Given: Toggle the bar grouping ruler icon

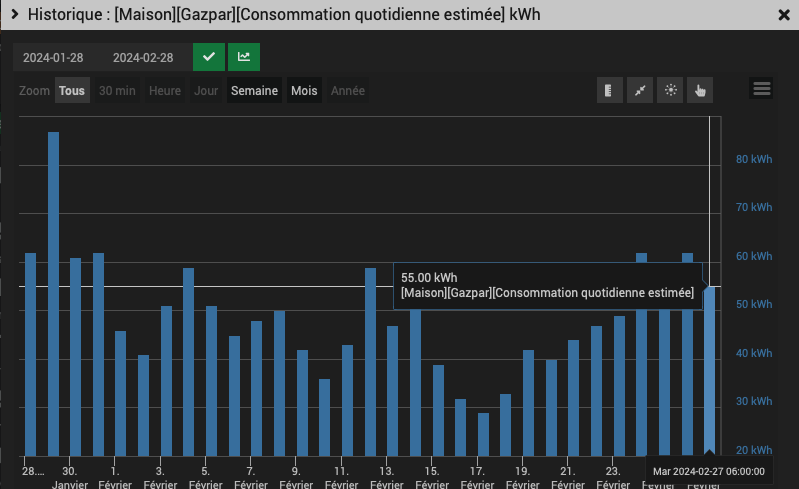Looking at the screenshot, I should pos(609,90).
